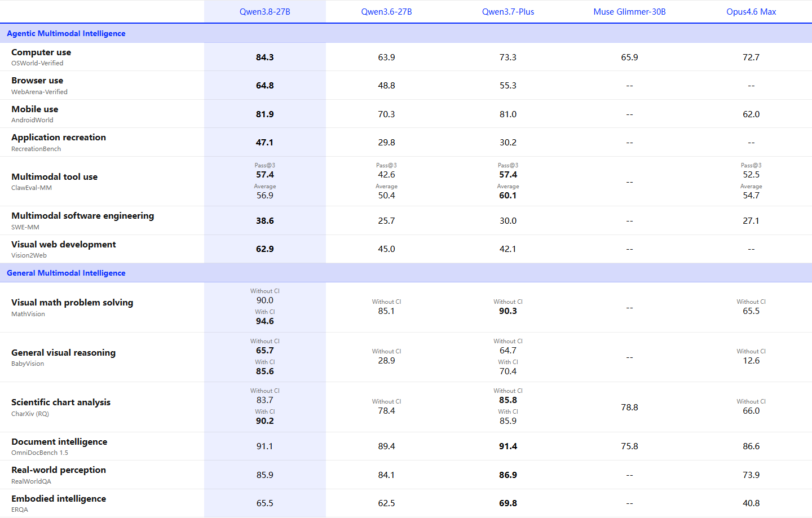
Task: Click the Browser use row label
Action: pyautogui.click(x=37, y=81)
